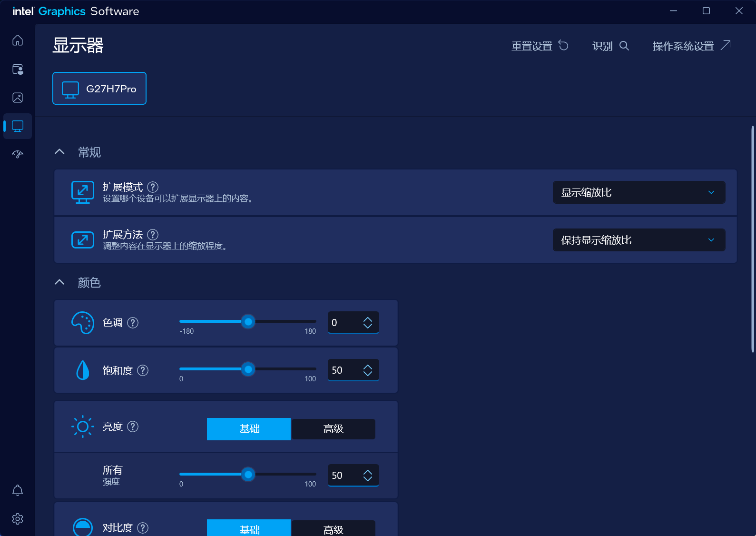The height and width of the screenshot is (536, 756).
Task: Click the 显示器 page title
Action: (78, 46)
